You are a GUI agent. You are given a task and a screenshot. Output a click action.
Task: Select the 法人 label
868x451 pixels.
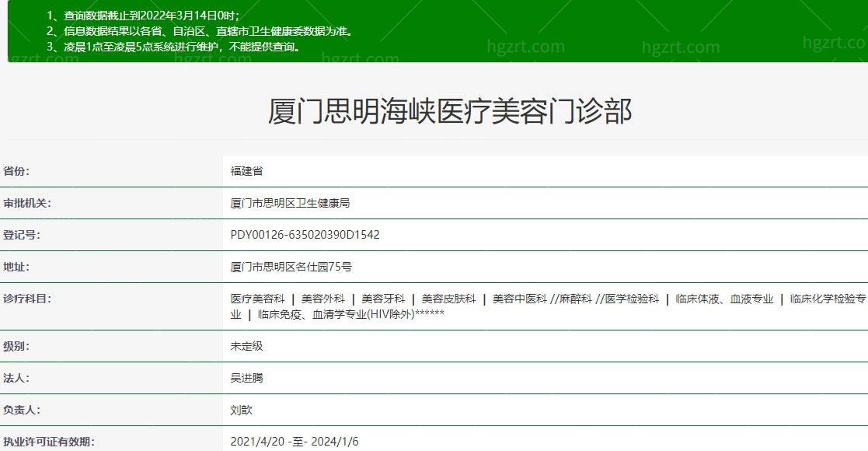(x=16, y=379)
